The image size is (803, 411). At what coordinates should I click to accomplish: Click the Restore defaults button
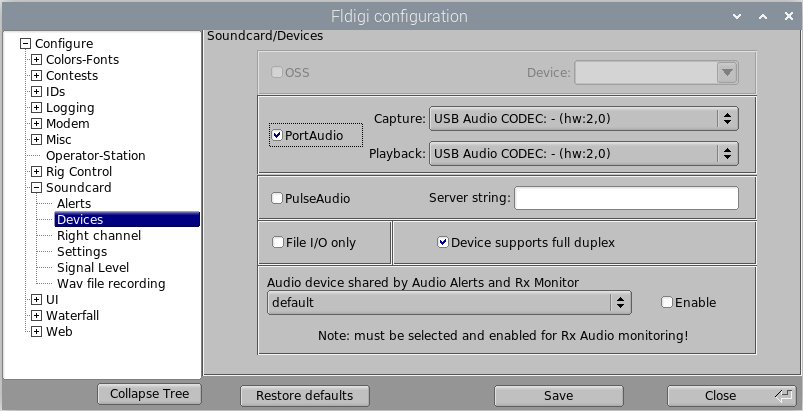point(304,395)
